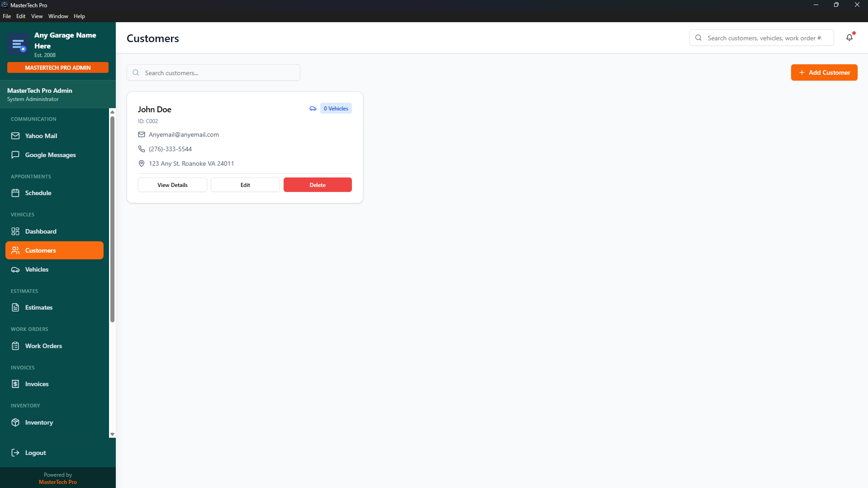Screen dimensions: 868x488
Task: Open Work Orders
Action: click(x=43, y=346)
